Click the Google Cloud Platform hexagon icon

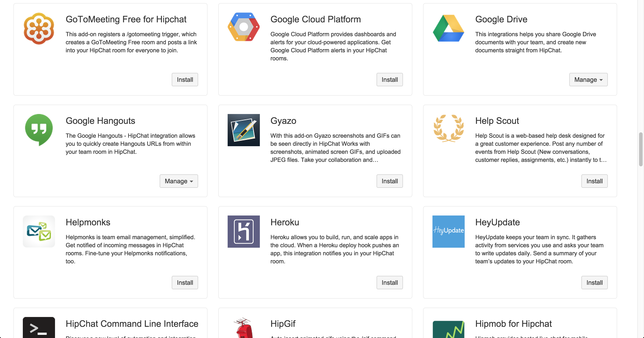(x=244, y=27)
